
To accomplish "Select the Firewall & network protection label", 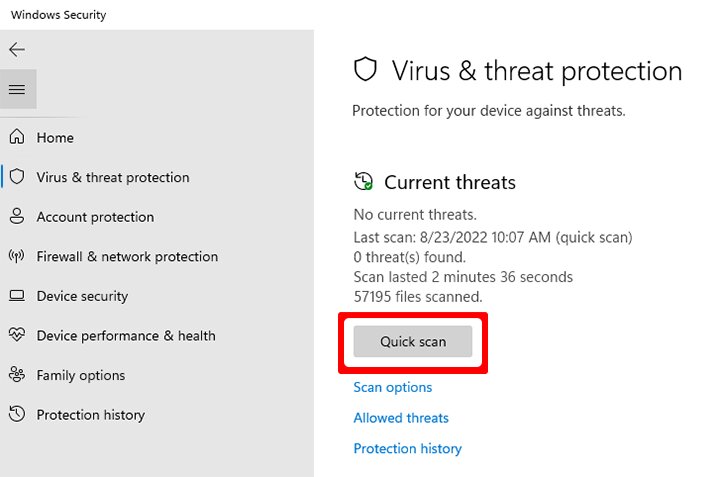I will pos(127,257).
